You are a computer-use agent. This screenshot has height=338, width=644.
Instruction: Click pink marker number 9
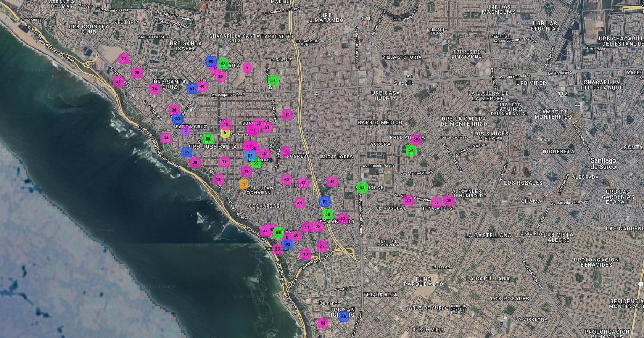click(x=247, y=68)
